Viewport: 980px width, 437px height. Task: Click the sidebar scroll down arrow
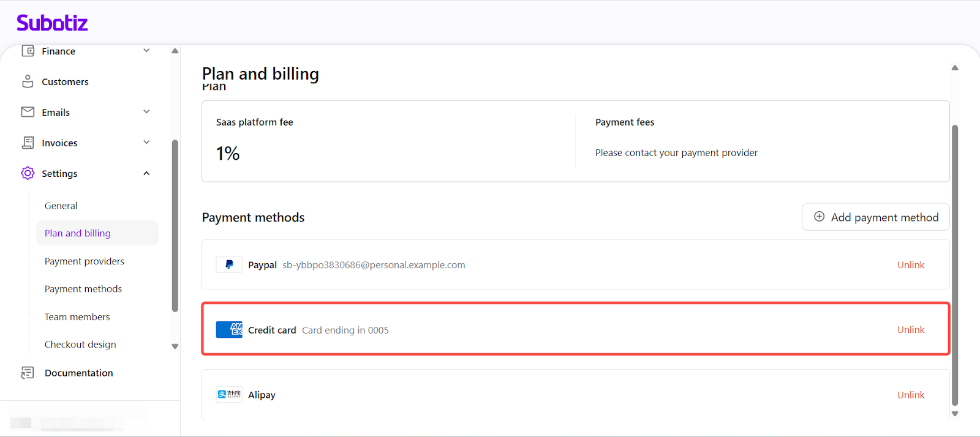pos(175,346)
